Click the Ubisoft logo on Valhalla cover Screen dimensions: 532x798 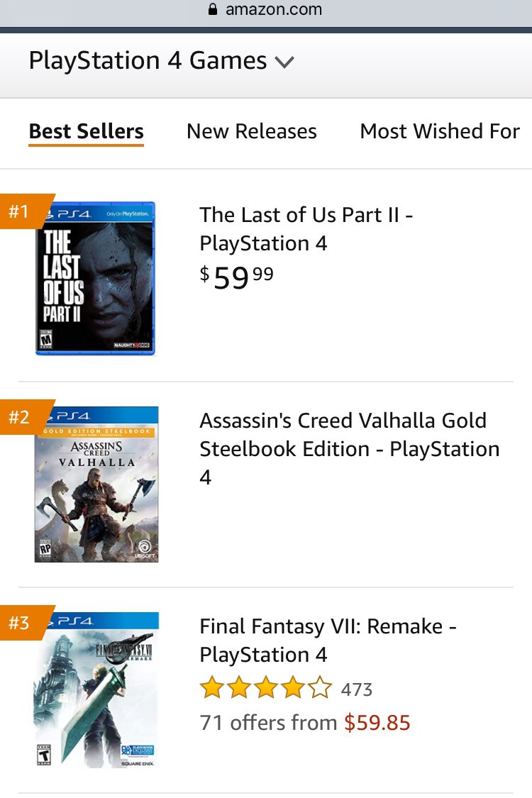143,546
